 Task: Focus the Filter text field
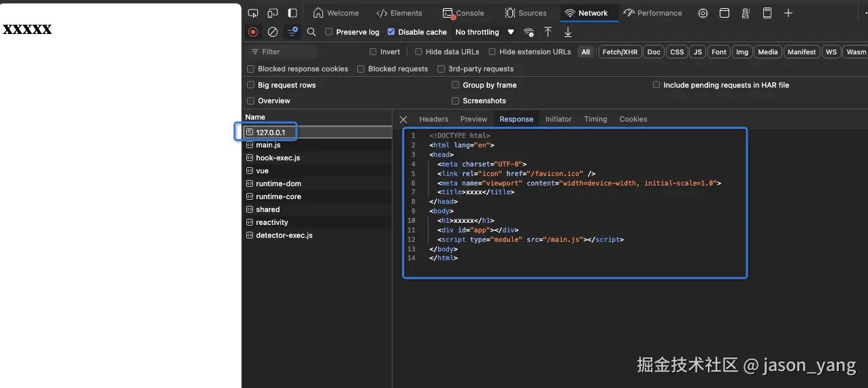282,52
